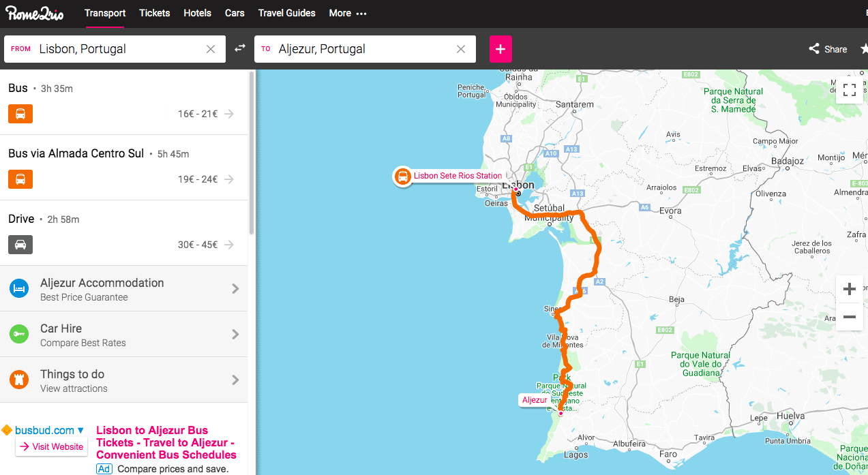The height and width of the screenshot is (475, 868).
Task: Open details arrow for the 19€ - 24€ bus
Action: [229, 179]
